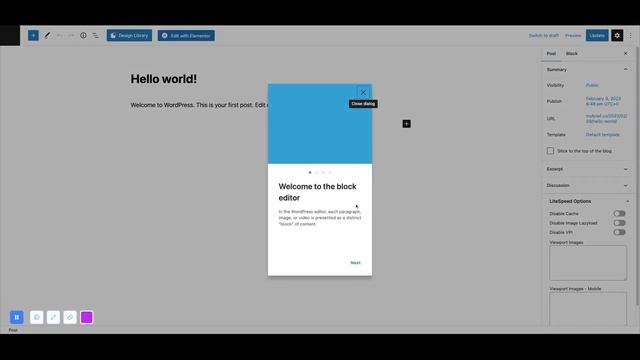Screen dimensions: 640x360
Task: Open the three-dot Options menu
Action: pos(630,36)
